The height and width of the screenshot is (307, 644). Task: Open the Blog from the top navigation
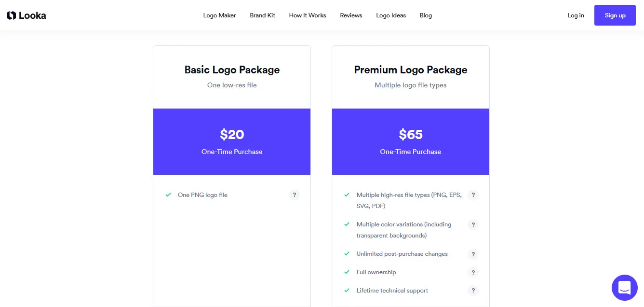tap(426, 15)
